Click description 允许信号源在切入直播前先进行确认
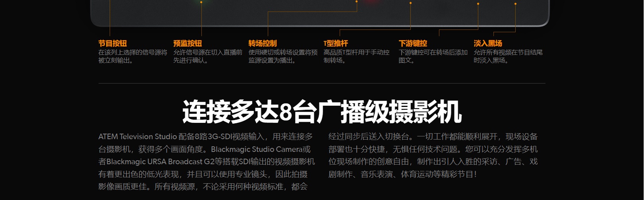Screen dimensions: 644x200 (x=208, y=56)
